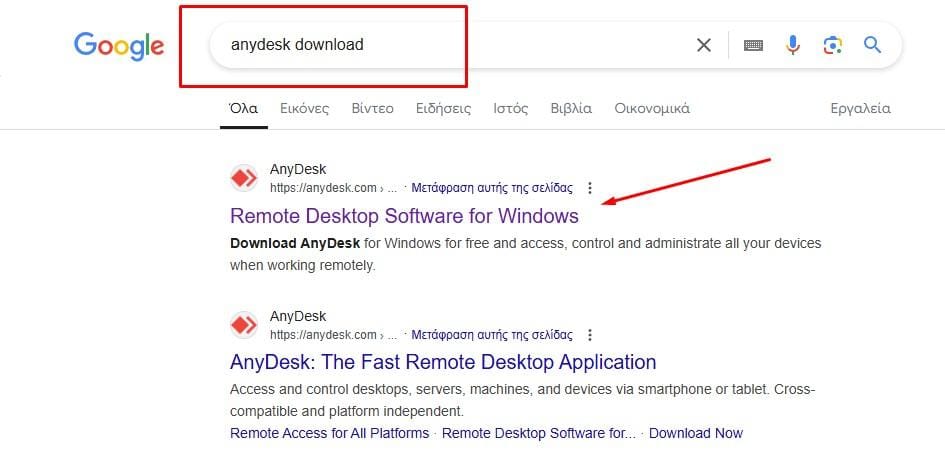
Task: Open Google Lens image search
Action: [x=832, y=45]
